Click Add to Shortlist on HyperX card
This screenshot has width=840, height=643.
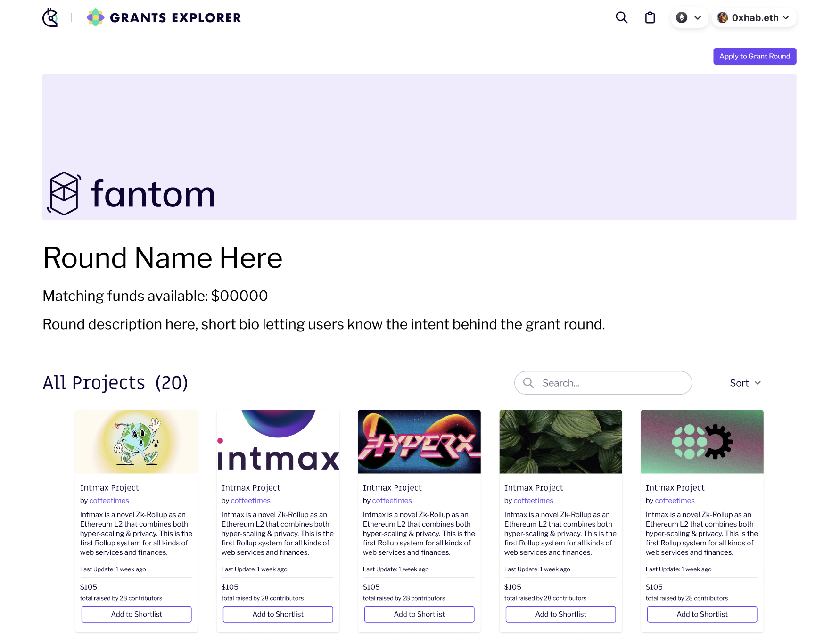pyautogui.click(x=420, y=614)
